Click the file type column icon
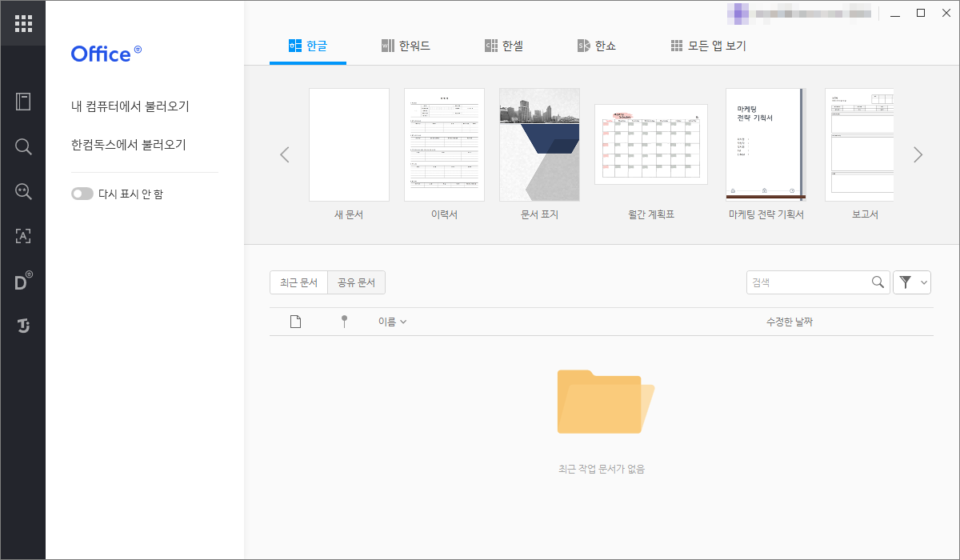The width and height of the screenshot is (960, 560). pyautogui.click(x=295, y=322)
